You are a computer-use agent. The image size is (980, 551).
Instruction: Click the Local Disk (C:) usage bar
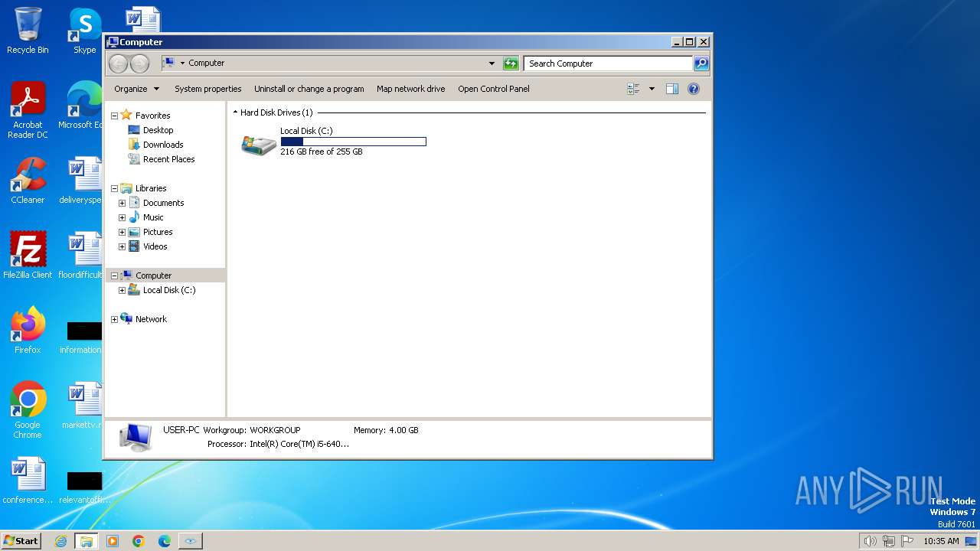coord(353,142)
